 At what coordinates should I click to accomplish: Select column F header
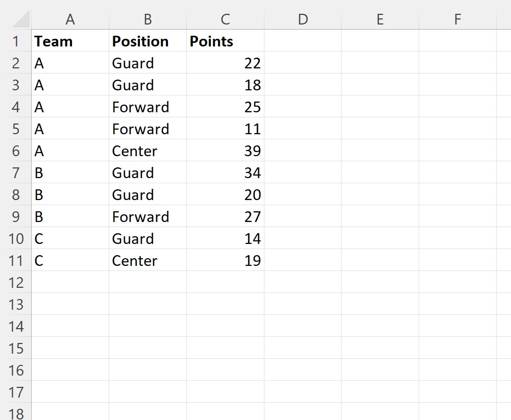(x=457, y=19)
